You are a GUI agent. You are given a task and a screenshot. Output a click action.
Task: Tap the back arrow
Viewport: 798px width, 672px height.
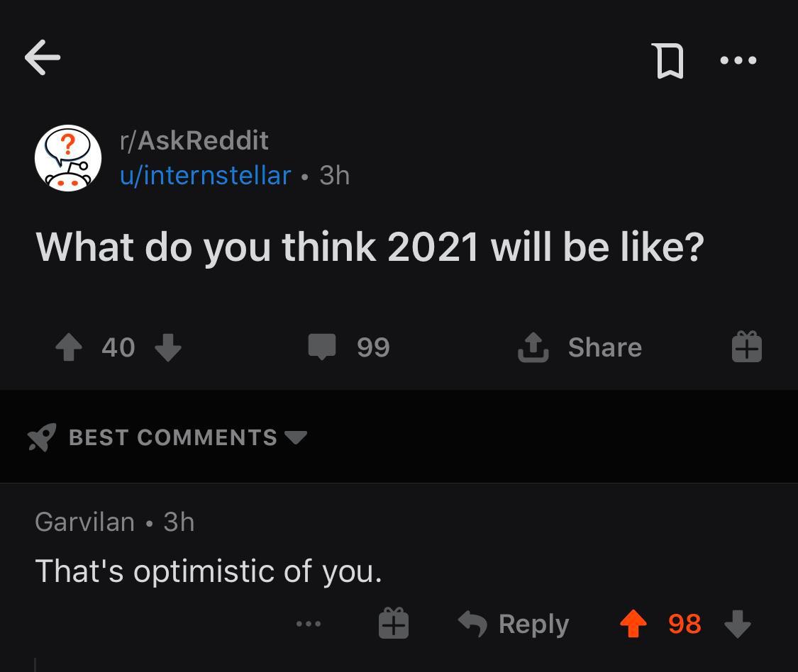coord(43,57)
